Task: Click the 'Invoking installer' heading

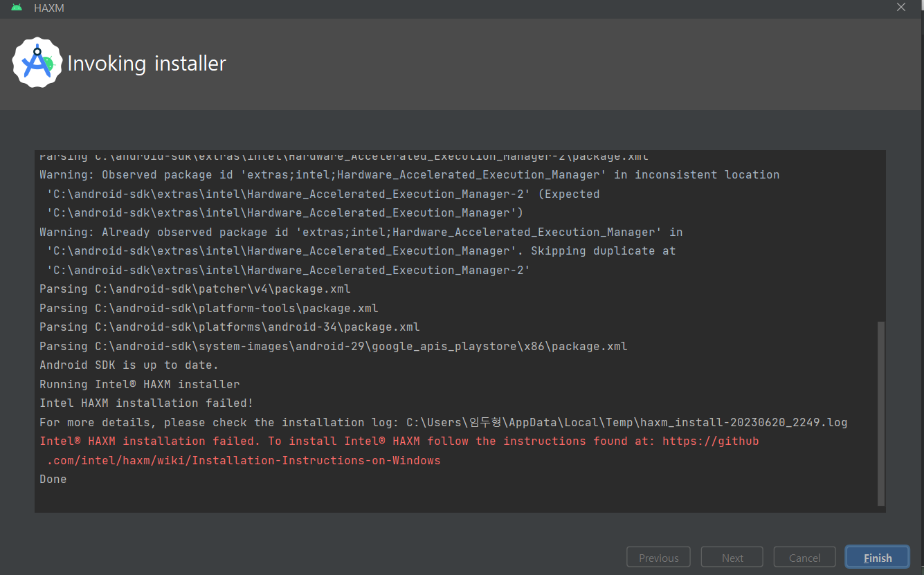Action: coord(147,64)
